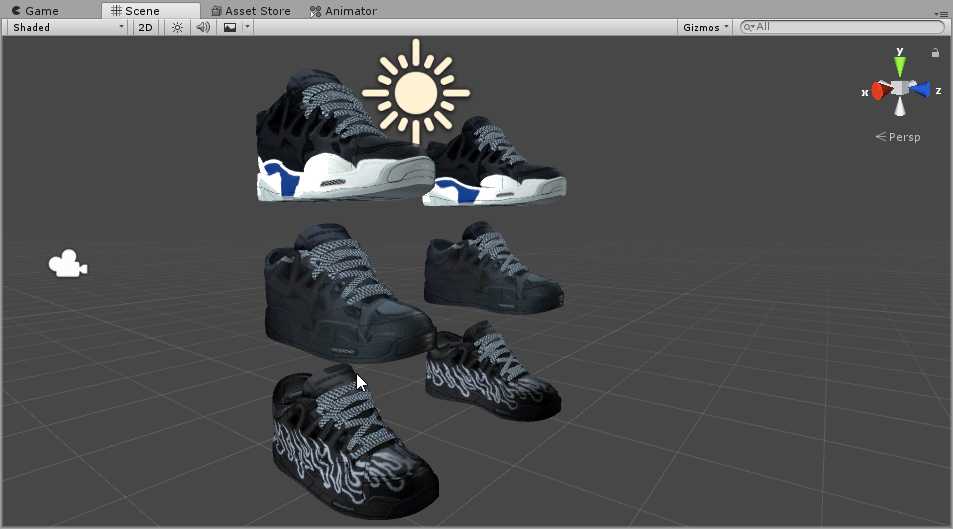The image size is (953, 529).
Task: Click the blue Z axis gizmo cone
Action: click(x=920, y=90)
